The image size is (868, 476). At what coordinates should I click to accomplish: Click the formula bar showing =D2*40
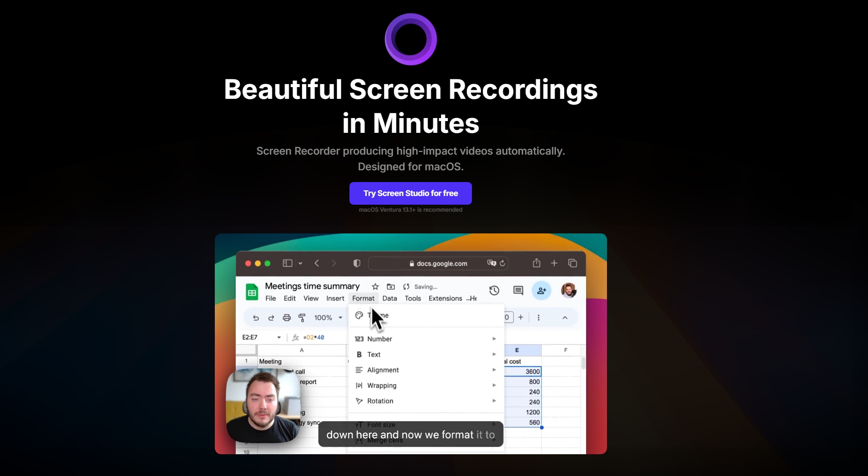(x=314, y=338)
